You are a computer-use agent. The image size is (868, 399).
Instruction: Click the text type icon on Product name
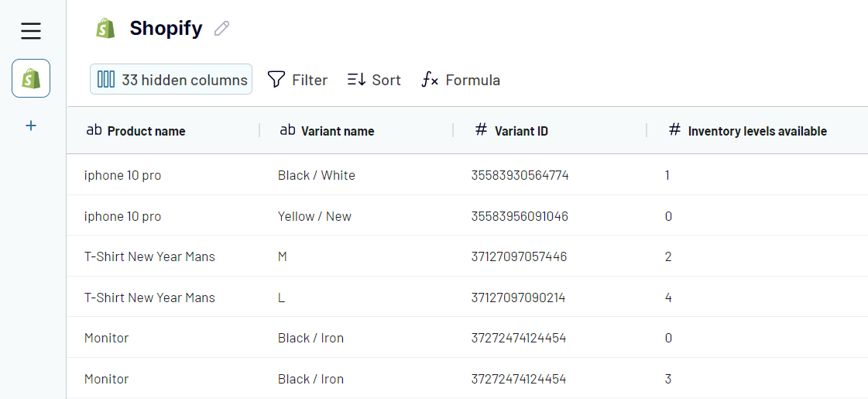tap(94, 130)
